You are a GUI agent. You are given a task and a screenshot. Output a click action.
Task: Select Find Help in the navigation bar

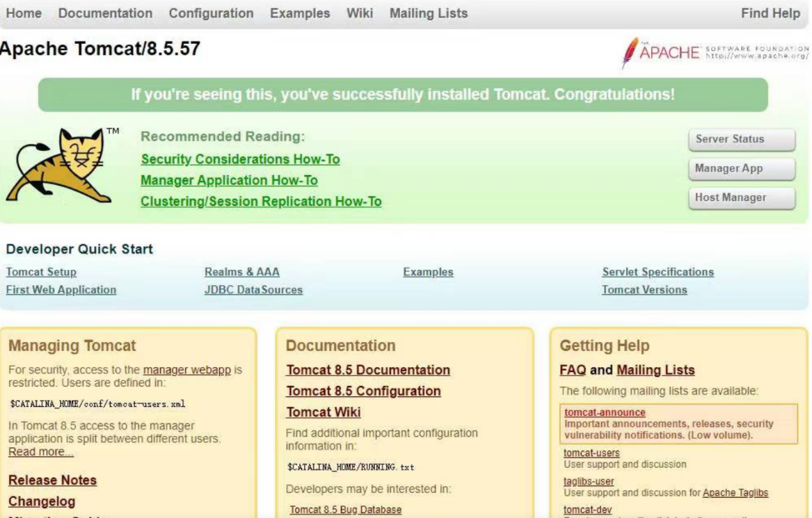point(770,13)
